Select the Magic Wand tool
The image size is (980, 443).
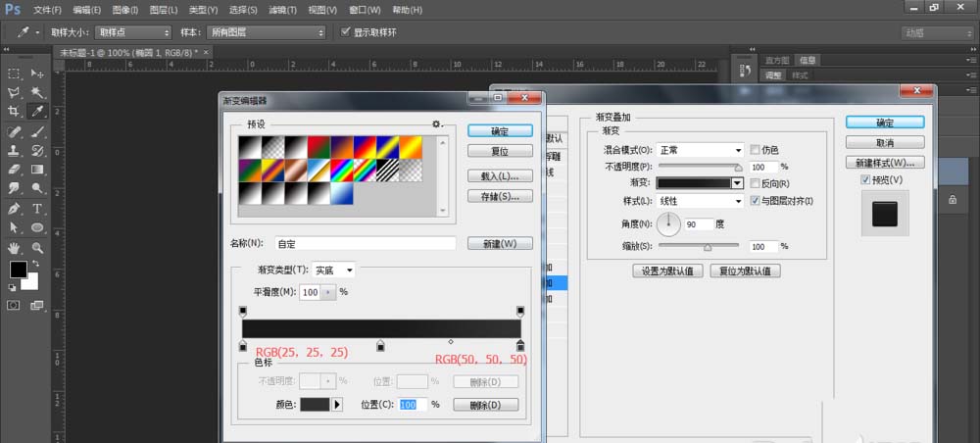[x=37, y=92]
